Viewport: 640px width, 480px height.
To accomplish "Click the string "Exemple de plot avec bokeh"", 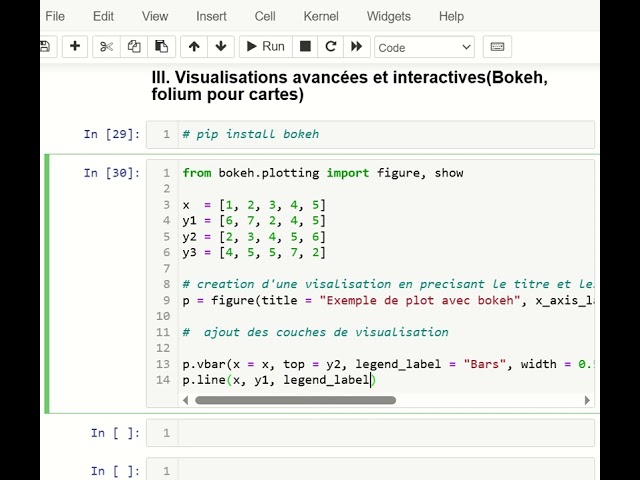I will tap(420, 300).
